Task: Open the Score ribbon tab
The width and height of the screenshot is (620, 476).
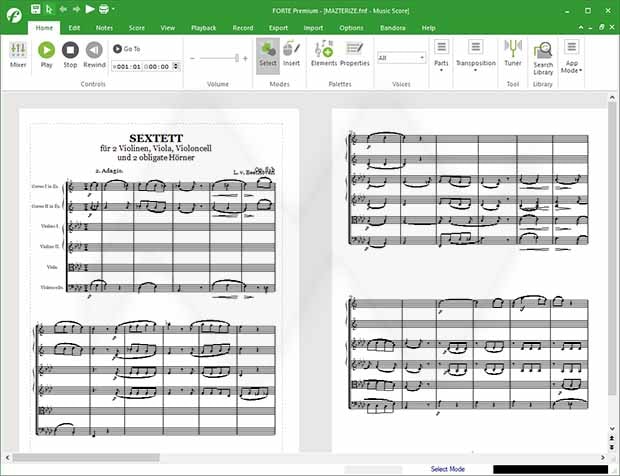Action: [x=136, y=28]
